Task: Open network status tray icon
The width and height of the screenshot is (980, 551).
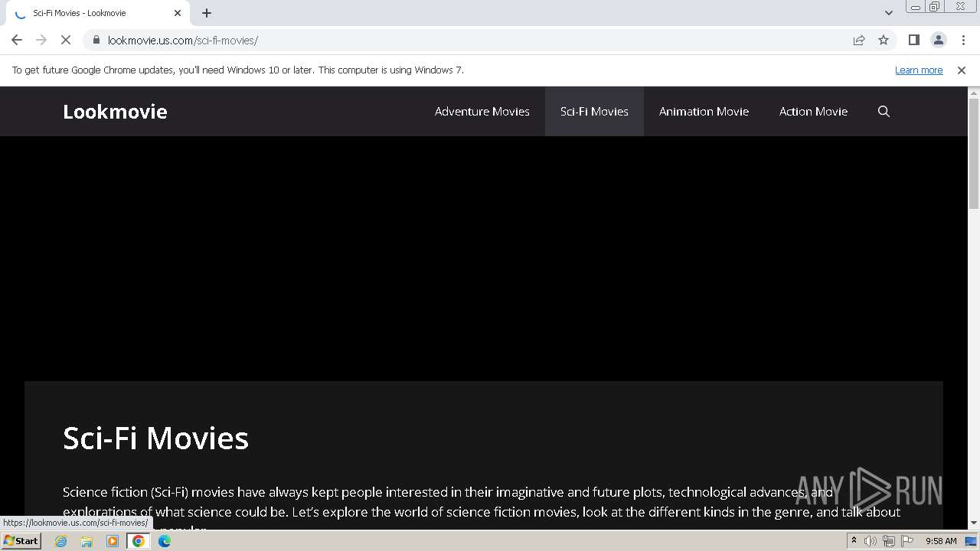Action: 889,541
